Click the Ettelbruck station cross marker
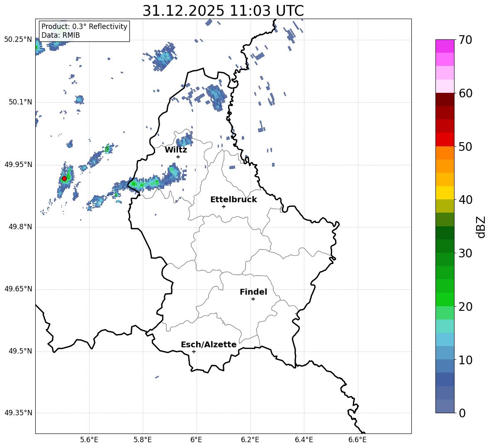The height and width of the screenshot is (448, 491). (x=224, y=206)
